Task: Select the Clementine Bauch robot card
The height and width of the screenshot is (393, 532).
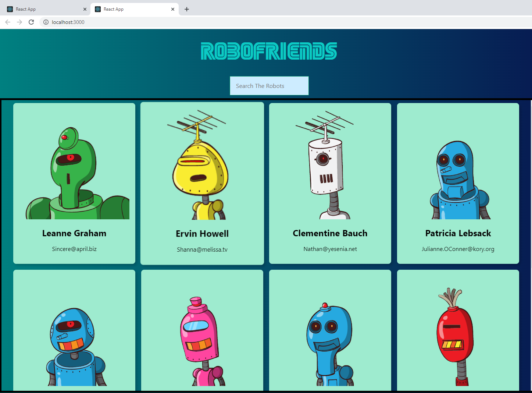Action: click(x=330, y=183)
